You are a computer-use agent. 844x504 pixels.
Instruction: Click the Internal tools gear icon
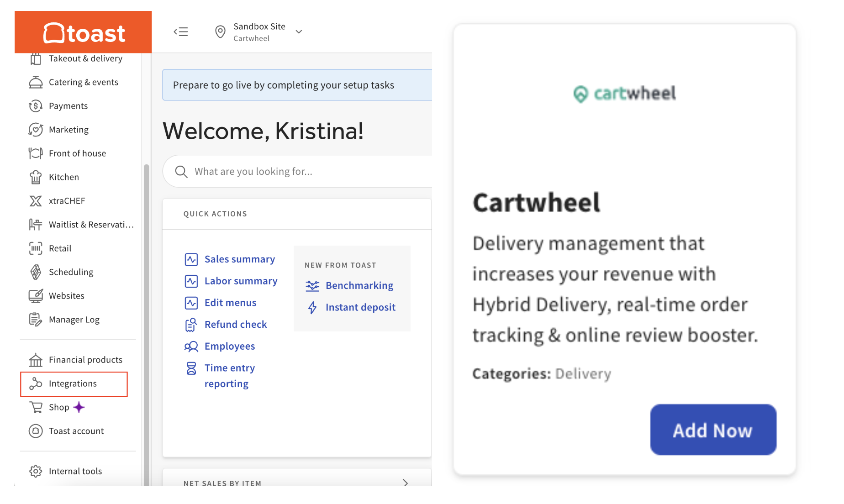pyautogui.click(x=36, y=471)
